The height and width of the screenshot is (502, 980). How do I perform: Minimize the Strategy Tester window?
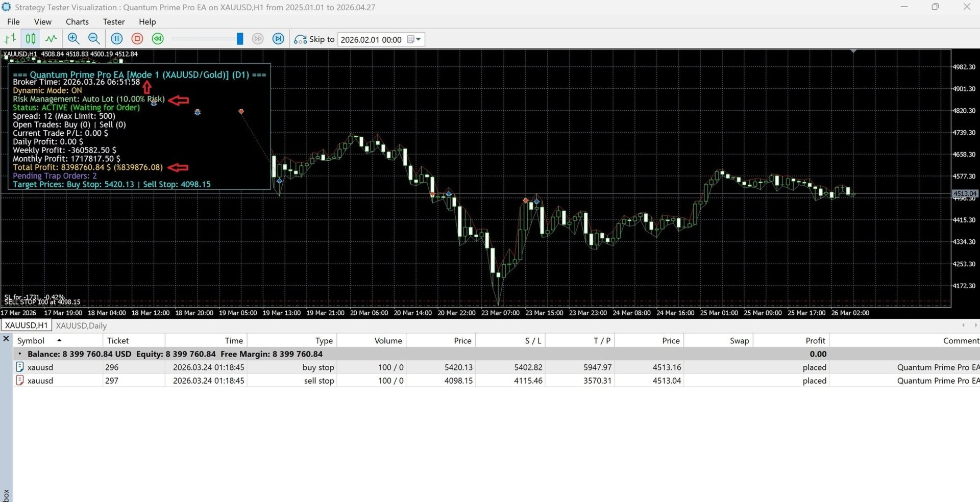point(904,7)
